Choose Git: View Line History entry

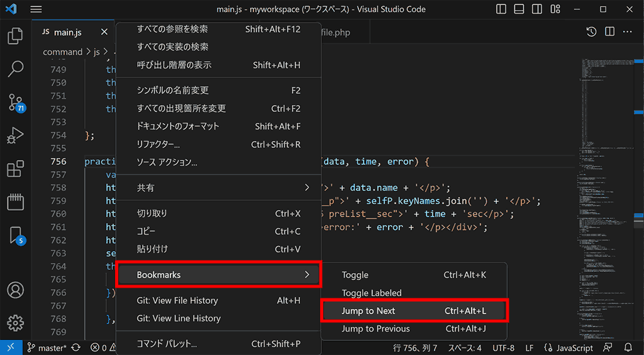[218, 318]
